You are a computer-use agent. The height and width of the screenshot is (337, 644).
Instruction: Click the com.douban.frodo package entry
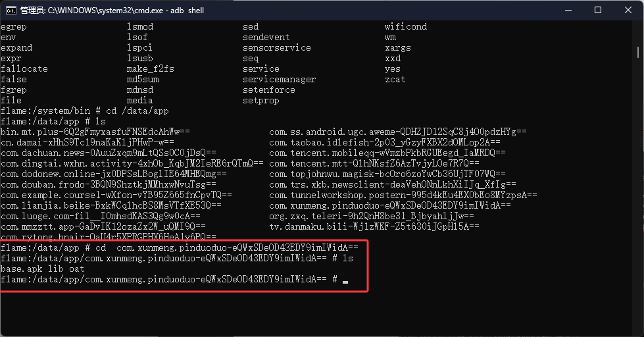pyautogui.click(x=109, y=185)
